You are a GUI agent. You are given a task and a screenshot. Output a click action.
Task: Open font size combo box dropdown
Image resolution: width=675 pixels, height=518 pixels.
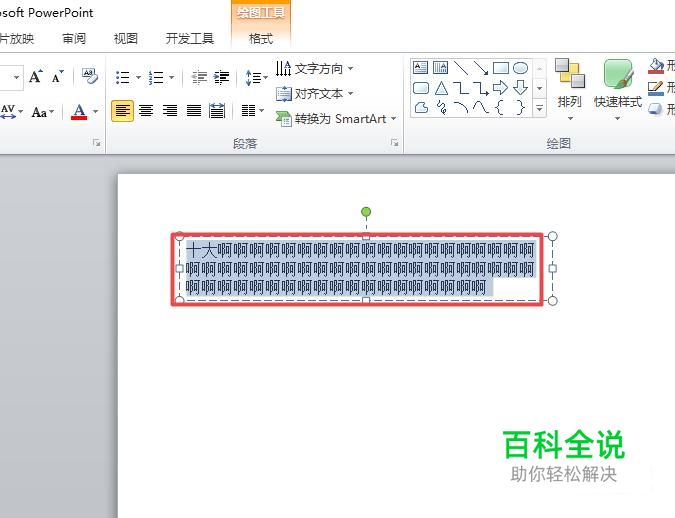(x=17, y=78)
